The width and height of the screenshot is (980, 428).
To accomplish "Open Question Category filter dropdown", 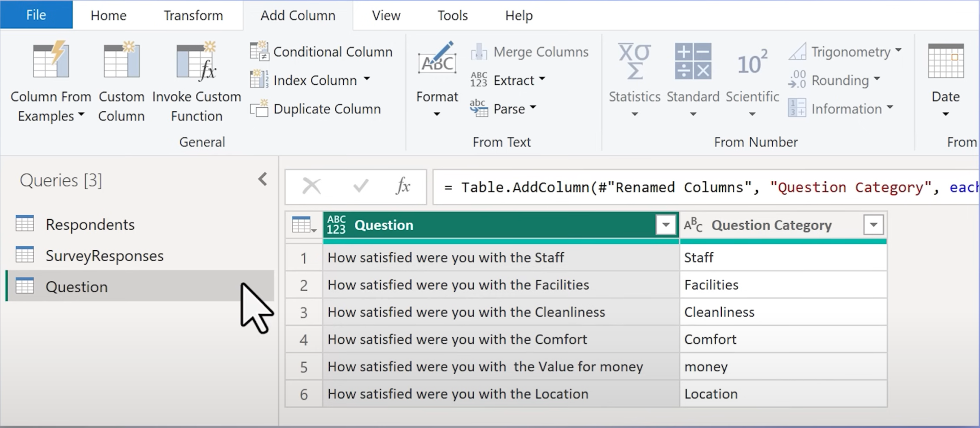I will click(x=873, y=225).
